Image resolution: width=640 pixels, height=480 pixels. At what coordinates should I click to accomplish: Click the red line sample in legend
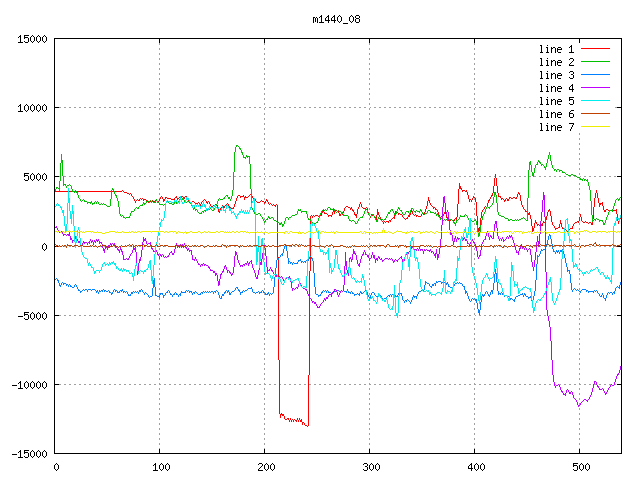coord(596,49)
